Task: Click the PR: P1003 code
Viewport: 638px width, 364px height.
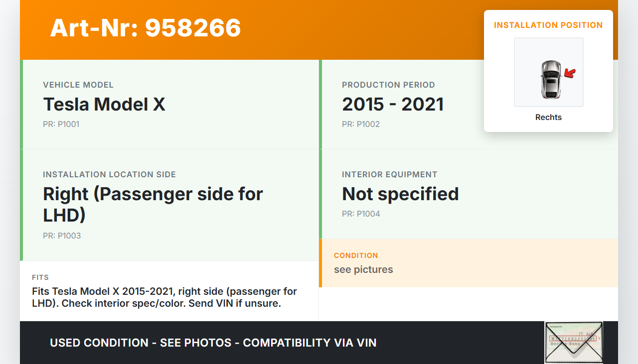Action: 61,236
